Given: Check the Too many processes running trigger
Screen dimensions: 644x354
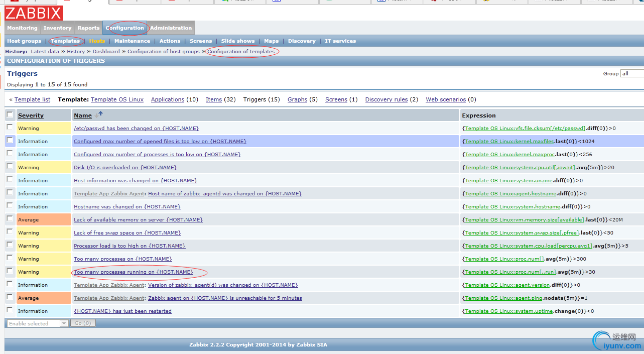Looking at the screenshot, I should pos(10,271).
